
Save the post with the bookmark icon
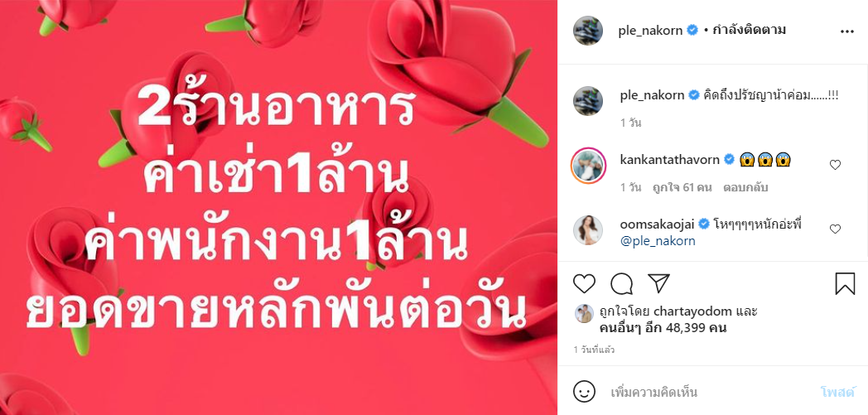845,283
